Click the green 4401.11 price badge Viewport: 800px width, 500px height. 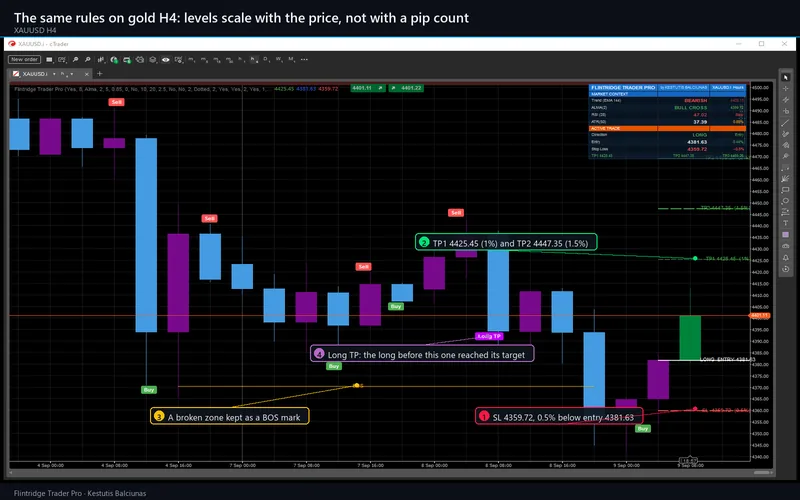(368, 88)
